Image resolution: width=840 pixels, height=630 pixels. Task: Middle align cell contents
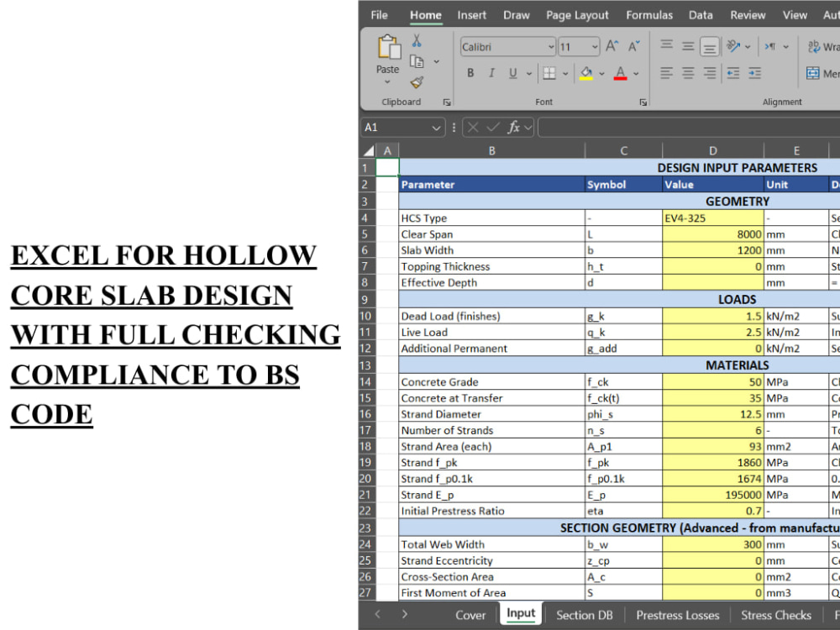click(x=688, y=46)
